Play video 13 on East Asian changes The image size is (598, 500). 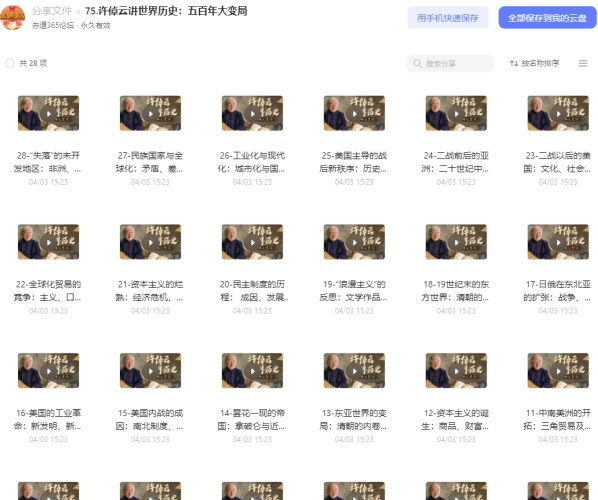click(x=354, y=371)
